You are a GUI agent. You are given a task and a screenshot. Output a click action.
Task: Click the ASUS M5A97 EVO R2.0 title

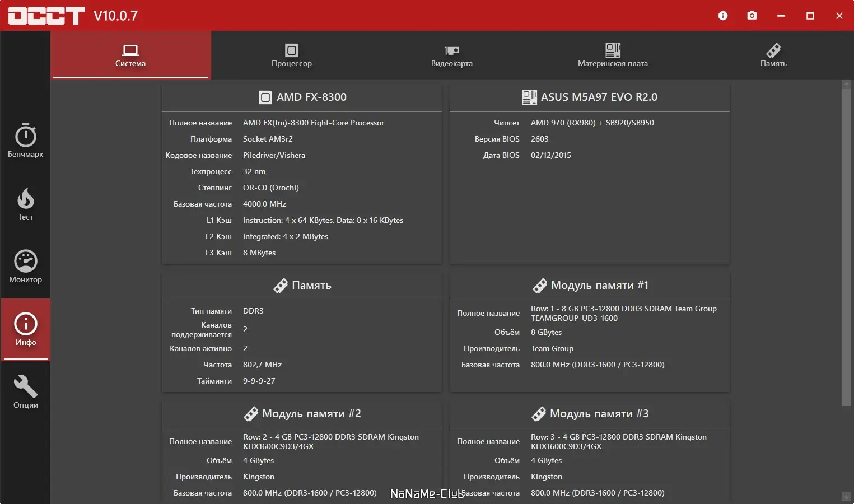click(599, 97)
